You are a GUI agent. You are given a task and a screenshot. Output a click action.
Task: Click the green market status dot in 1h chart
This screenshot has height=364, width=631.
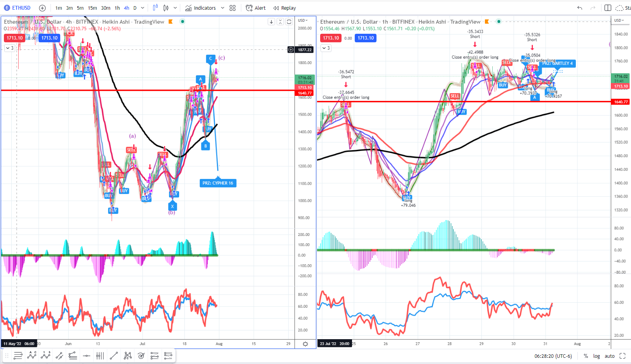(499, 22)
